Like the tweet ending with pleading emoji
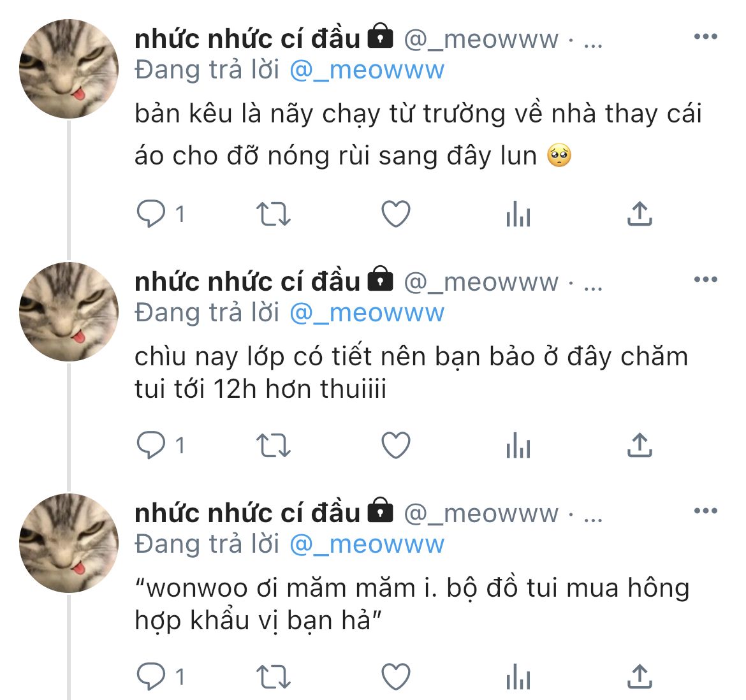The height and width of the screenshot is (700, 746). 396,214
